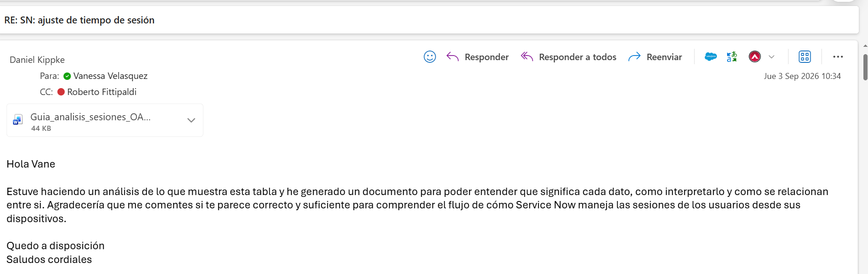Open the translator add-in icon
The width and height of the screenshot is (868, 274).
click(732, 57)
